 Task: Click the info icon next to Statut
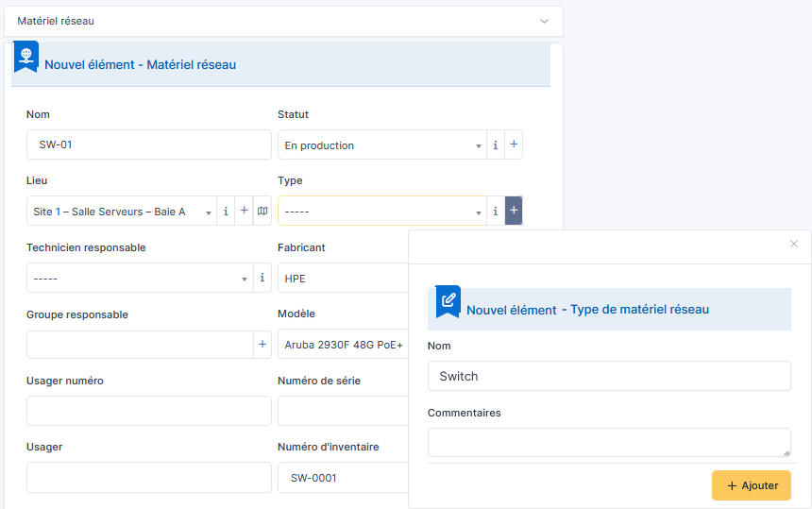pos(496,145)
